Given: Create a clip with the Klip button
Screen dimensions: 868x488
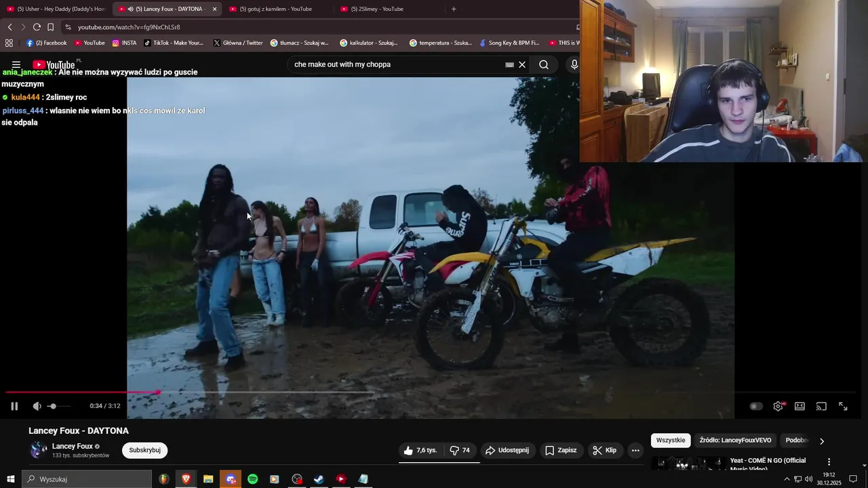Looking at the screenshot, I should pyautogui.click(x=604, y=450).
